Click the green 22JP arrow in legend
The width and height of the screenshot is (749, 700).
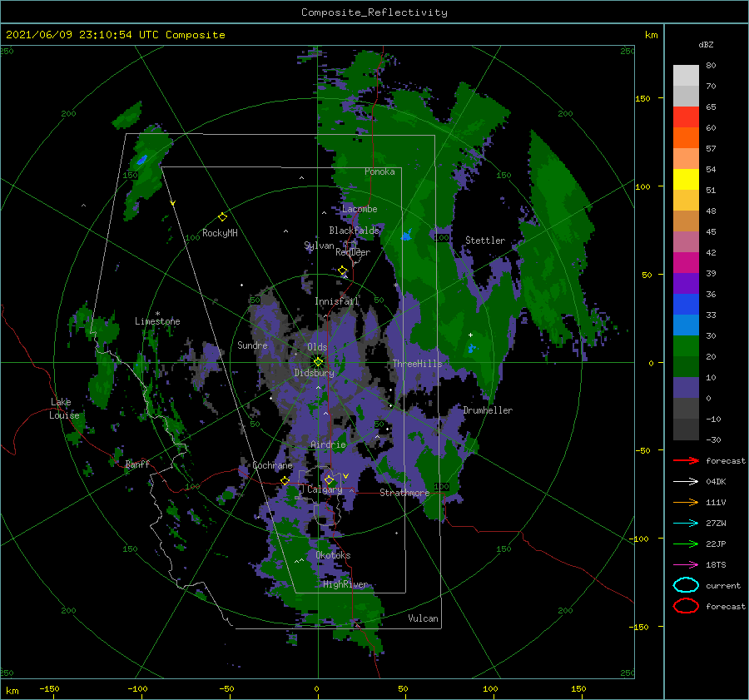pyautogui.click(x=686, y=544)
